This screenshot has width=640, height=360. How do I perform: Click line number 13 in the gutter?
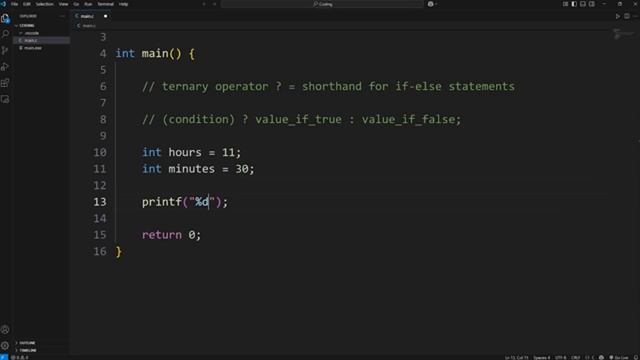[100, 202]
